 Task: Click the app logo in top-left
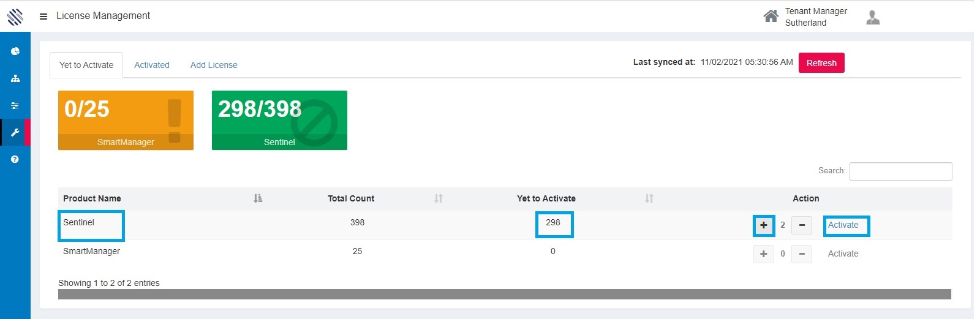15,17
